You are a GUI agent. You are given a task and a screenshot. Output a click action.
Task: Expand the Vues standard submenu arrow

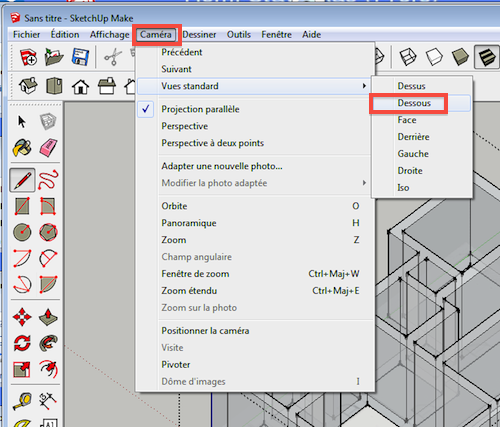coord(364,86)
